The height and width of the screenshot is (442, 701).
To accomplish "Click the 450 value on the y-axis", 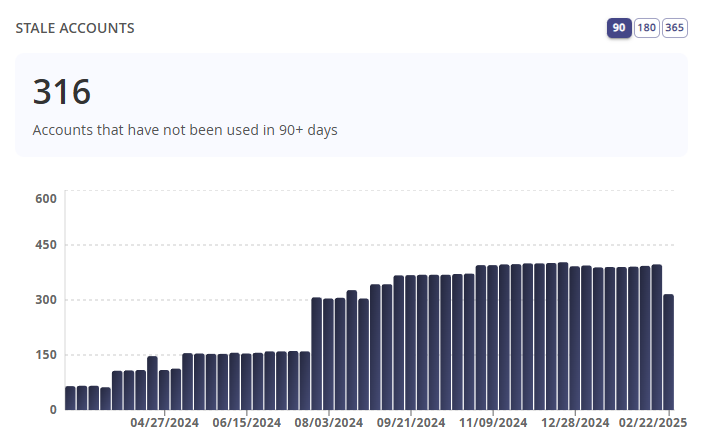I will tap(46, 245).
